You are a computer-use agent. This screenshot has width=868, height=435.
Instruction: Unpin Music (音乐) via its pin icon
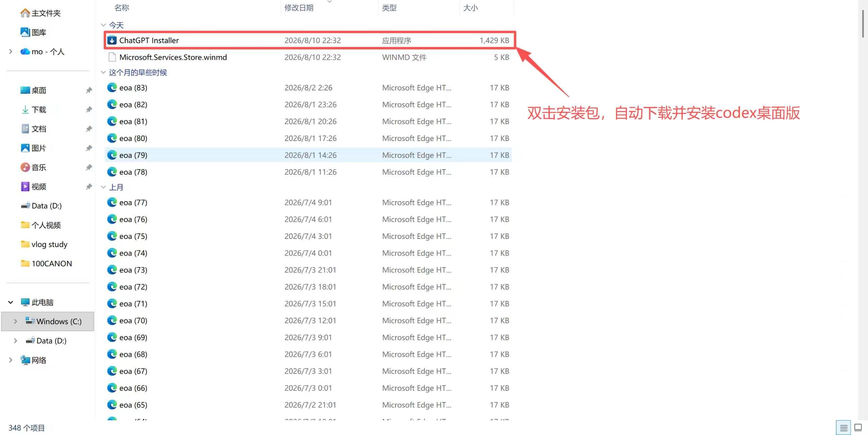(89, 167)
